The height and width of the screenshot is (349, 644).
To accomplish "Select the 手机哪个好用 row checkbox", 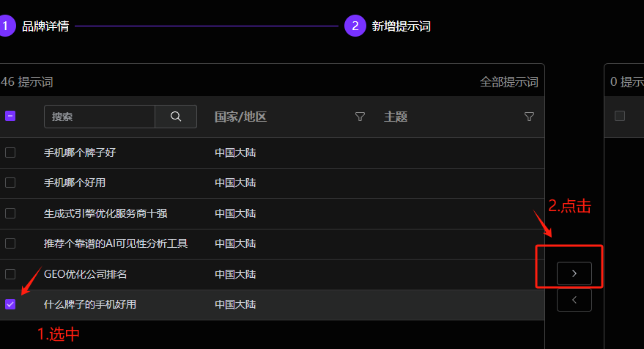I will coord(10,183).
